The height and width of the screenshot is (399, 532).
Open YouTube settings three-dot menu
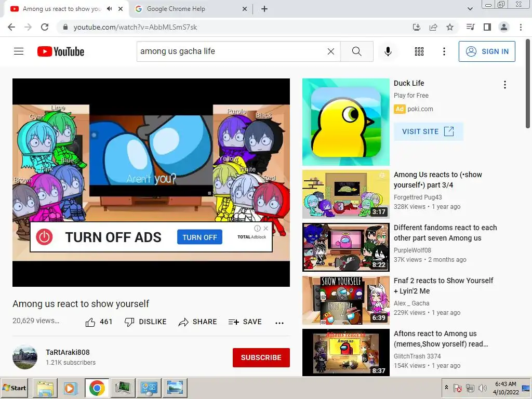click(x=444, y=51)
